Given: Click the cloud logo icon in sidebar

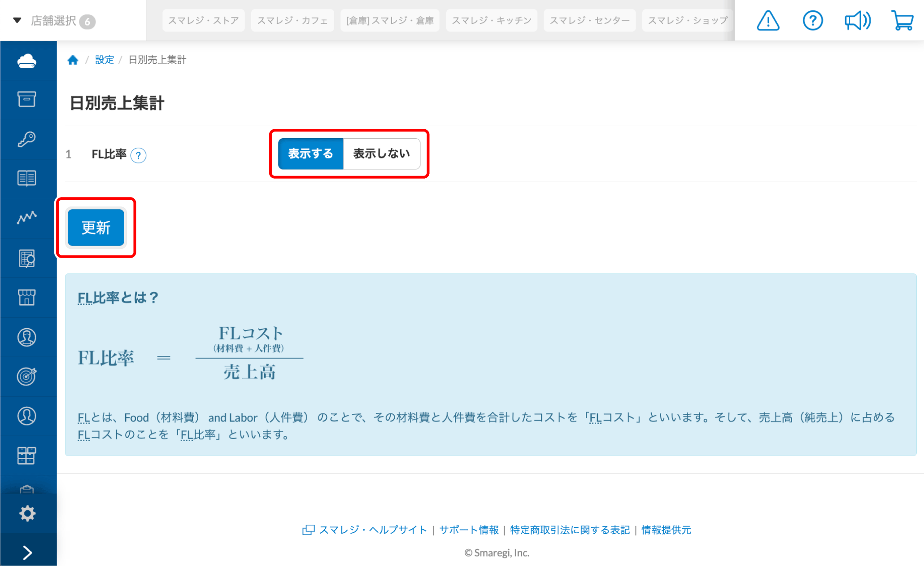Looking at the screenshot, I should [27, 61].
